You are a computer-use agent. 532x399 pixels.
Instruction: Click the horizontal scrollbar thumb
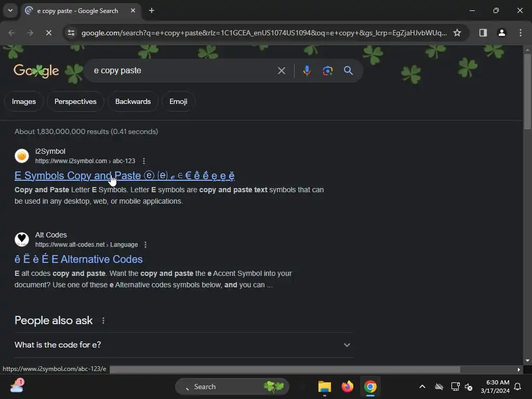[x=285, y=369]
